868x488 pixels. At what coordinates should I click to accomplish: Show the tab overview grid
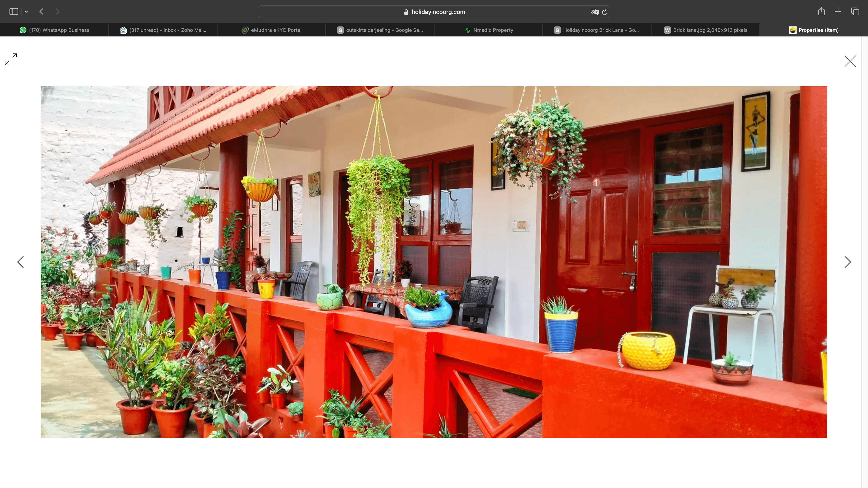[855, 12]
